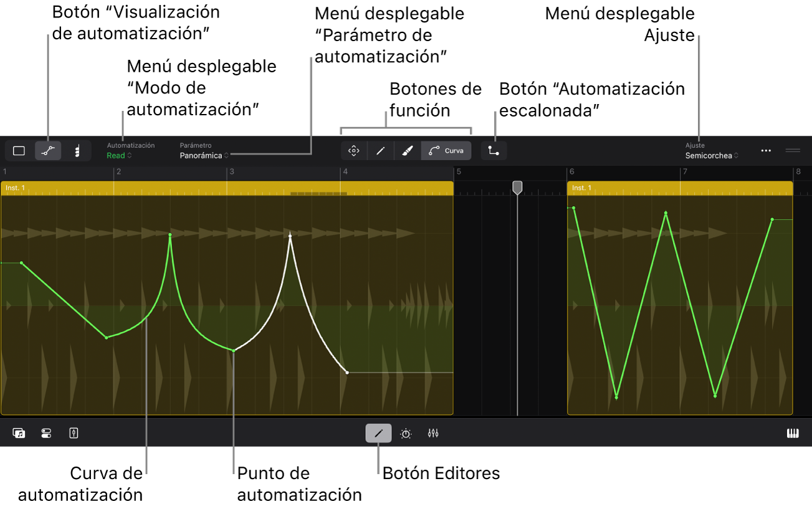812x509 pixels.
Task: Open the Automatización mode menu showing Read
Action: tap(119, 156)
